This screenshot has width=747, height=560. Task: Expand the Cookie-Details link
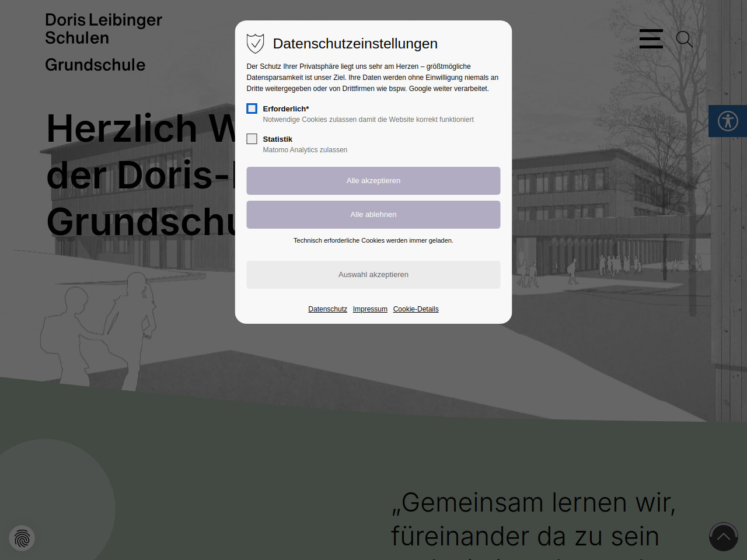pos(416,309)
